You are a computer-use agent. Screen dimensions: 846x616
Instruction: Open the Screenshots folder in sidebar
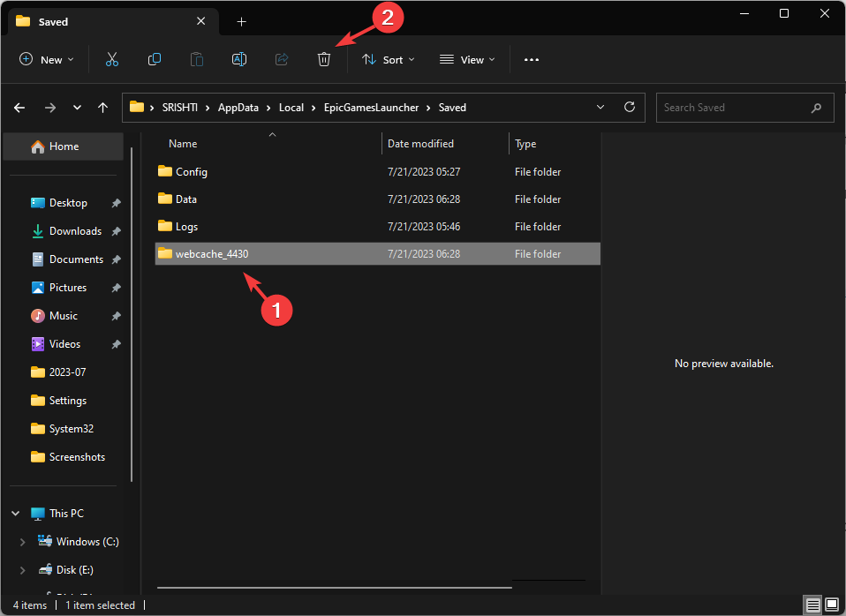click(77, 457)
